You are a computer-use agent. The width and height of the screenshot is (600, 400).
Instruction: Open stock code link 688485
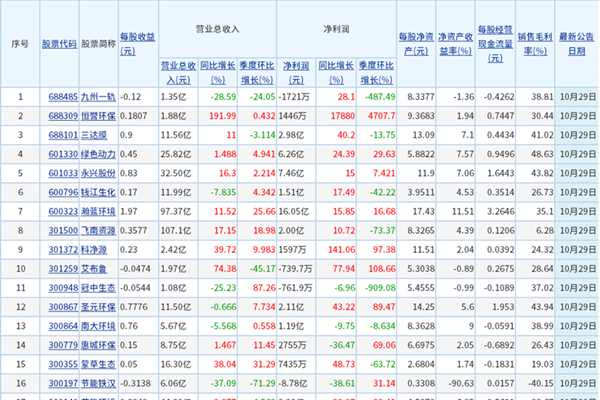pyautogui.click(x=61, y=97)
